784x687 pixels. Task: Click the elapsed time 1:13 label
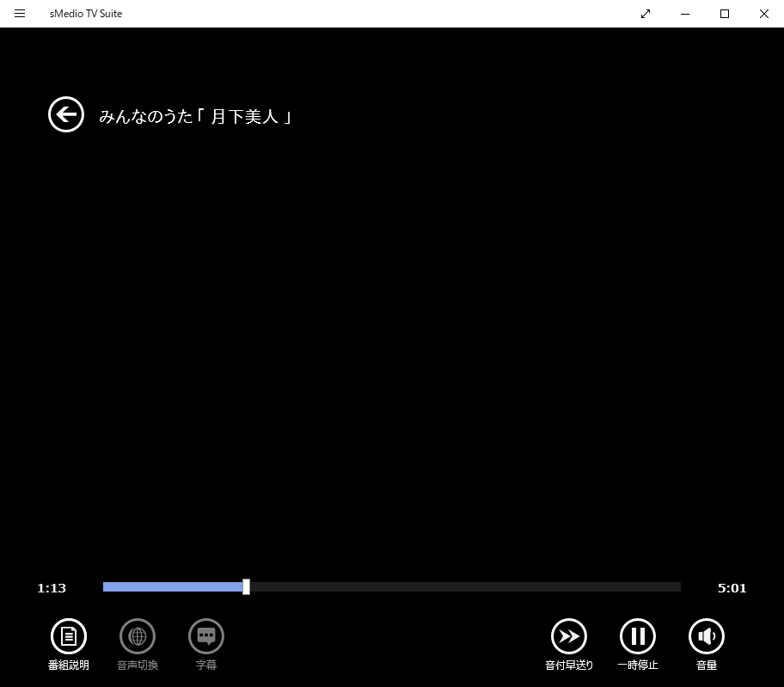click(52, 588)
